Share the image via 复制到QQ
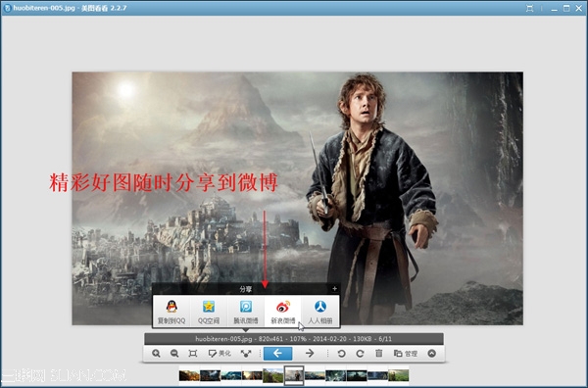 171,312
